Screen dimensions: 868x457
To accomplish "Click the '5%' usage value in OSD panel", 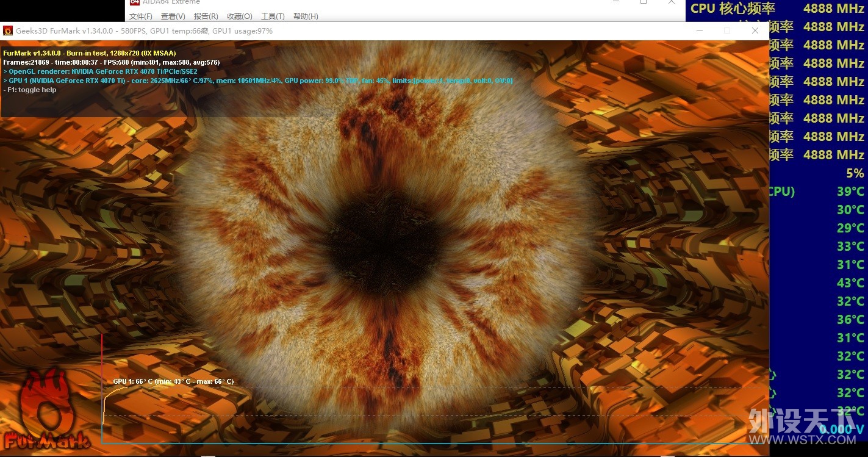I will pos(855,173).
